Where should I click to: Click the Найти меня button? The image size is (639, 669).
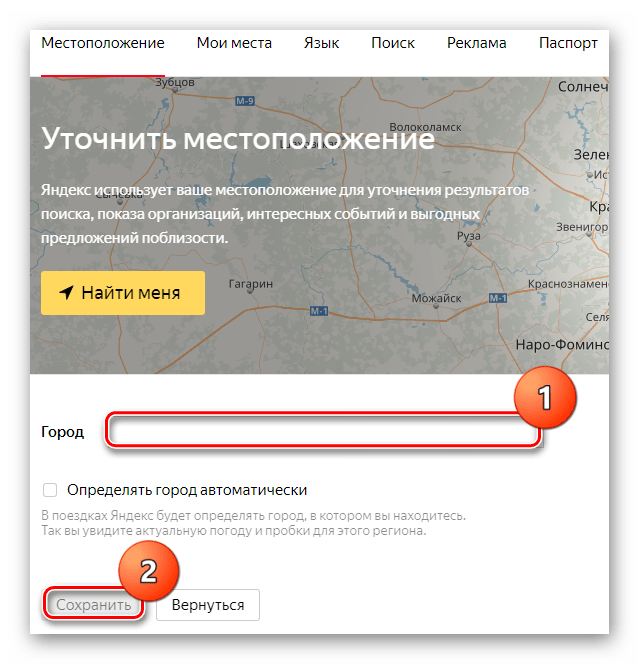click(123, 293)
